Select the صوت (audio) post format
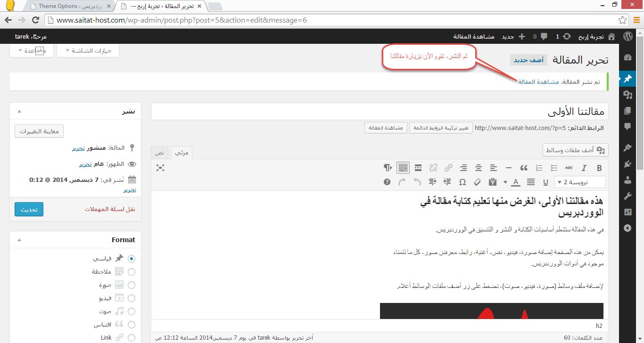Viewport: 644px width, 343px height. pos(132,311)
